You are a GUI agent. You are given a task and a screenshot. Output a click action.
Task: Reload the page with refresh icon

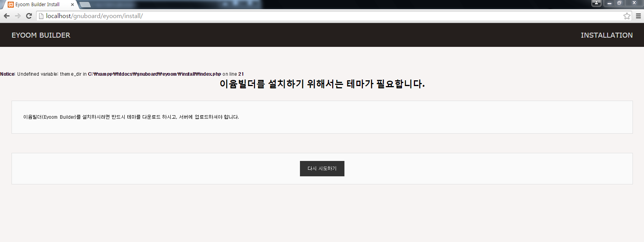click(x=29, y=16)
